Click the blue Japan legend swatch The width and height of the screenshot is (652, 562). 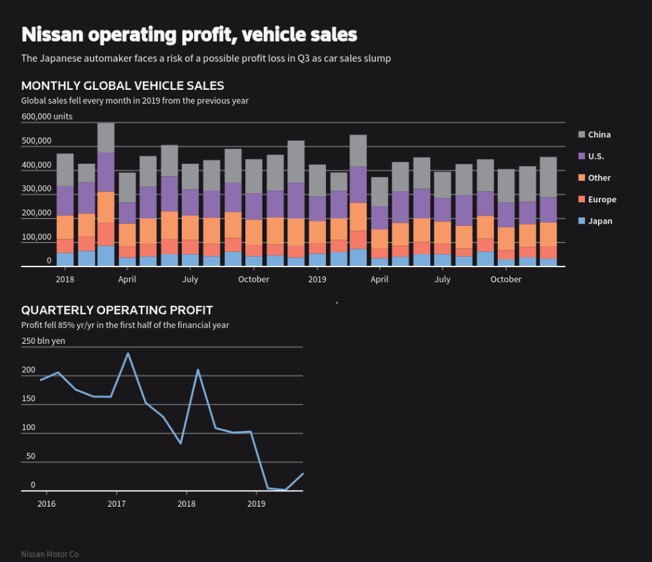click(x=582, y=221)
